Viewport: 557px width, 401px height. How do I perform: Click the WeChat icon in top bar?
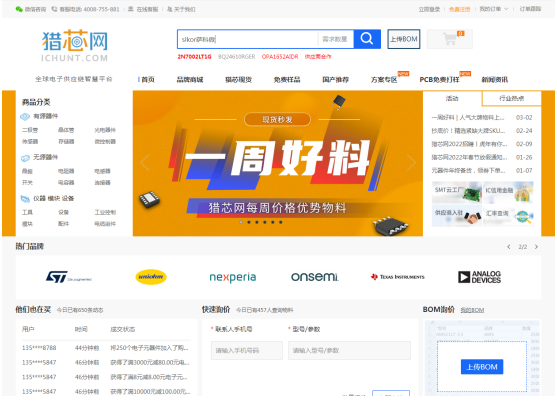click(19, 9)
